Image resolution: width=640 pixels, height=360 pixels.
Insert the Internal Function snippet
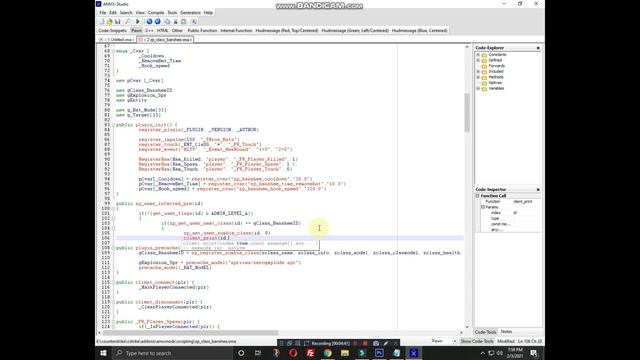tap(236, 31)
